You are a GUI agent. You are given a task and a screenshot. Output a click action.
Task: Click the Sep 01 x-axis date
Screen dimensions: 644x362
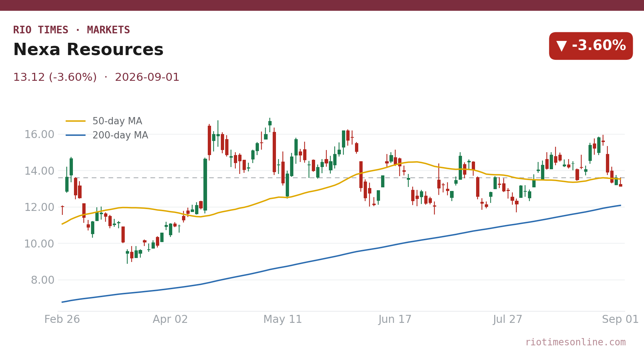tap(620, 319)
